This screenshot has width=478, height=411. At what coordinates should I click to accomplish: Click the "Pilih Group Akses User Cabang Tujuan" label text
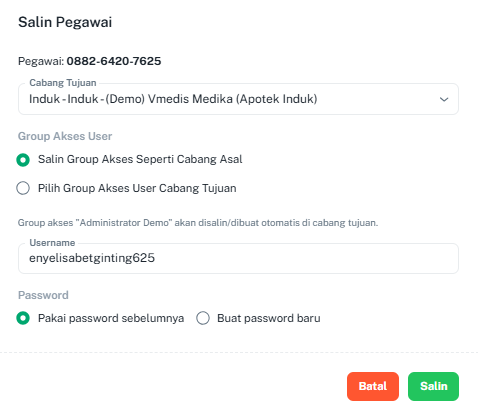(x=137, y=188)
